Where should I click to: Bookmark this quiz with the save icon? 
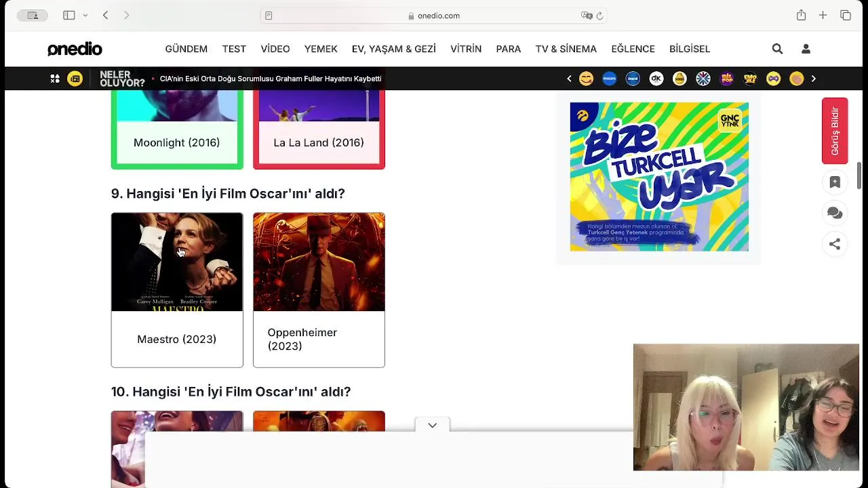coord(835,182)
